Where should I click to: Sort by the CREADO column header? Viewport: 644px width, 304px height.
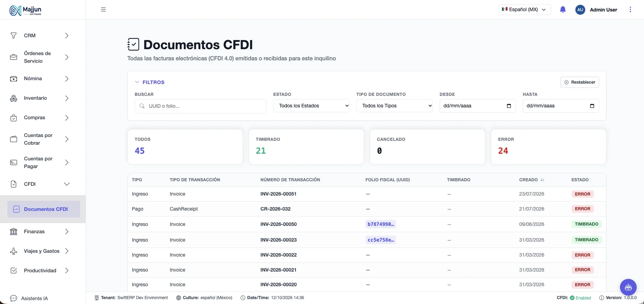528,180
